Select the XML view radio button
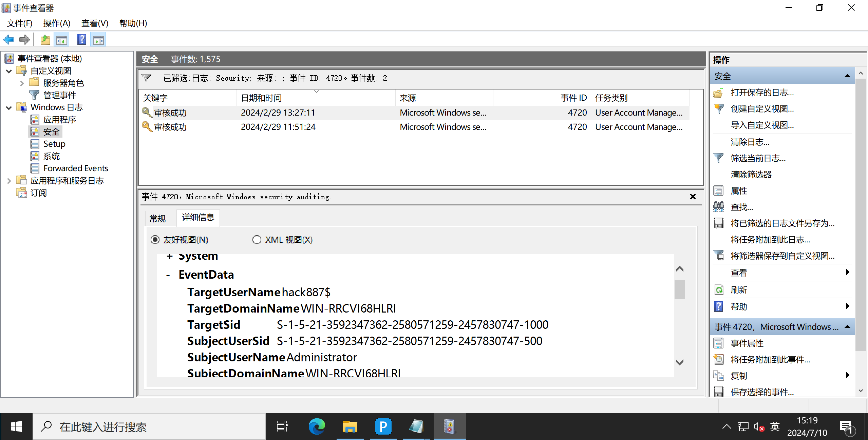Screen dimensions: 868x440 click(x=257, y=240)
